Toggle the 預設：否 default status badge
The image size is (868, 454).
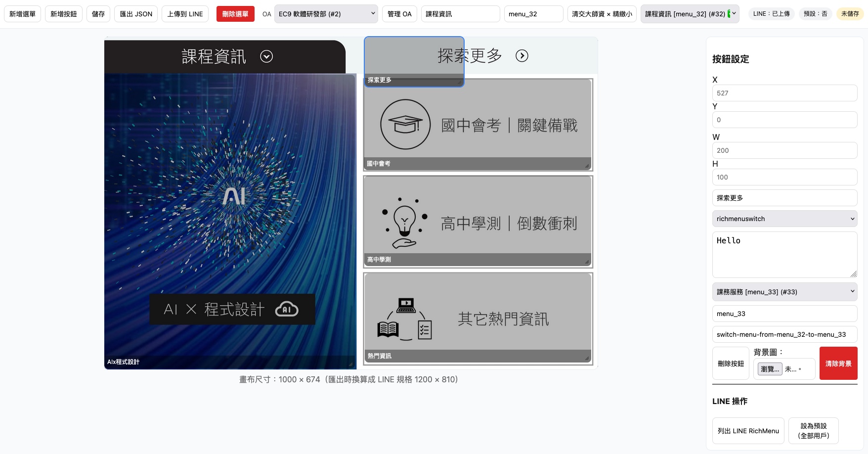(816, 14)
